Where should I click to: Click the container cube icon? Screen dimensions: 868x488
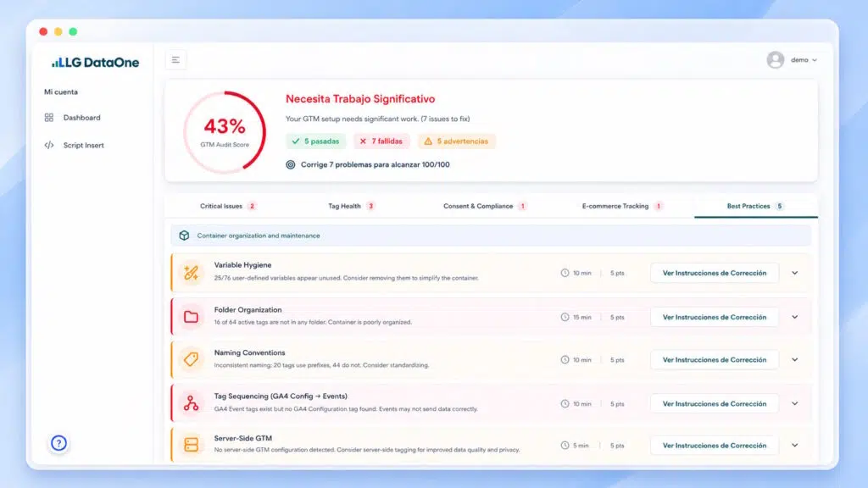184,236
